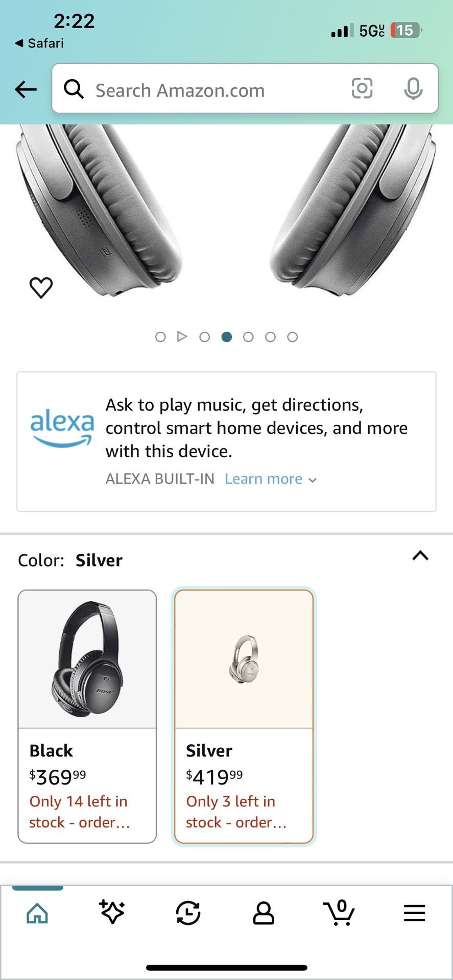Screen dimensions: 453x980
Task: View the shopping cart
Action: (339, 914)
